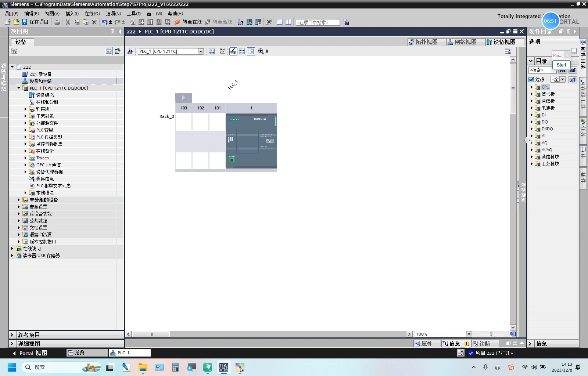Open the 诊断 diagnostics tab
The width and height of the screenshot is (588, 376).
pos(485,344)
